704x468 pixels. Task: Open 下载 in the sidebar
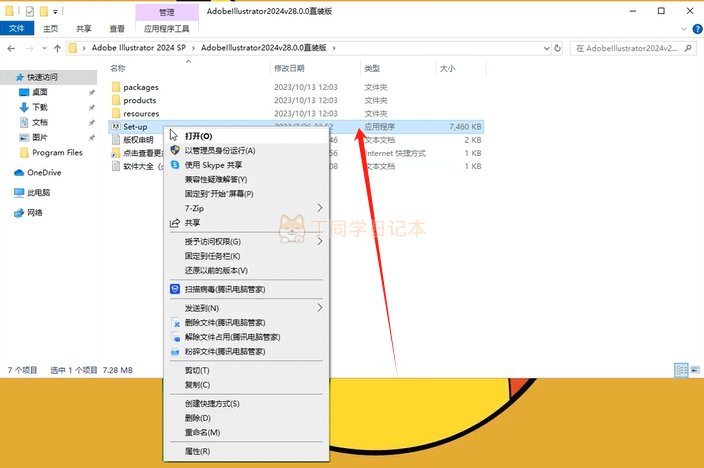click(x=40, y=107)
